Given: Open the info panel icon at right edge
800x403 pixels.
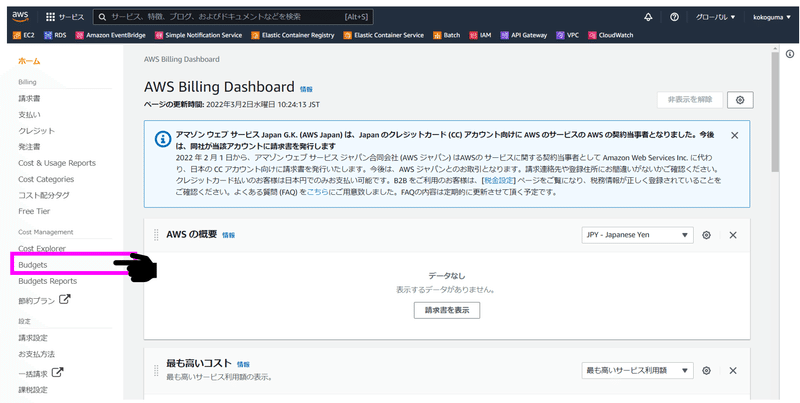Looking at the screenshot, I should [790, 54].
